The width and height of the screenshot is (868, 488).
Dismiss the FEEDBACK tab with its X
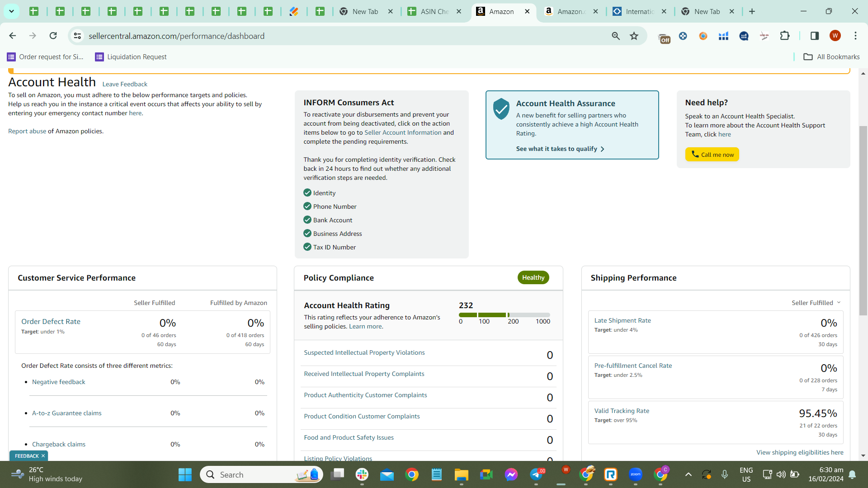pos(43,456)
